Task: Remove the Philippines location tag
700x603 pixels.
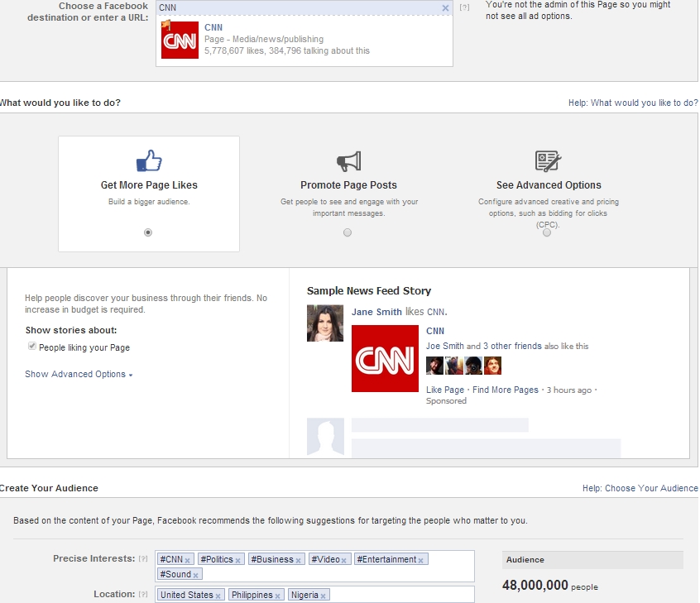Action: tap(277, 596)
